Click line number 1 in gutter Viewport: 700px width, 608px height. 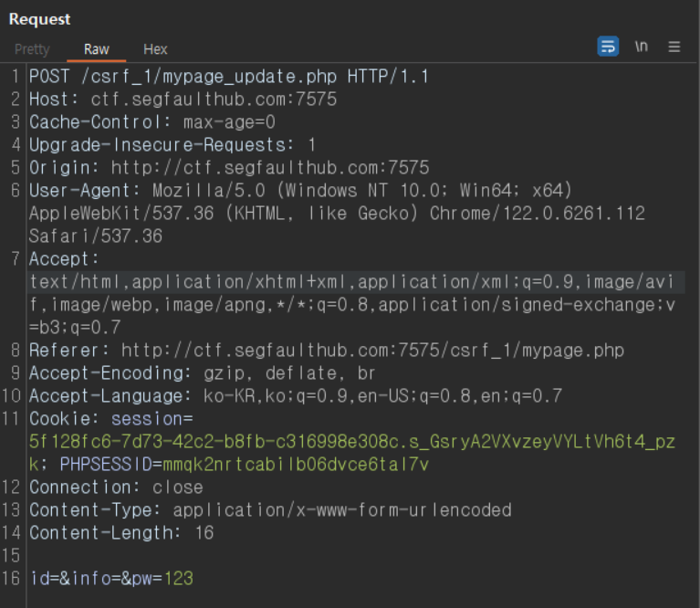click(x=16, y=77)
